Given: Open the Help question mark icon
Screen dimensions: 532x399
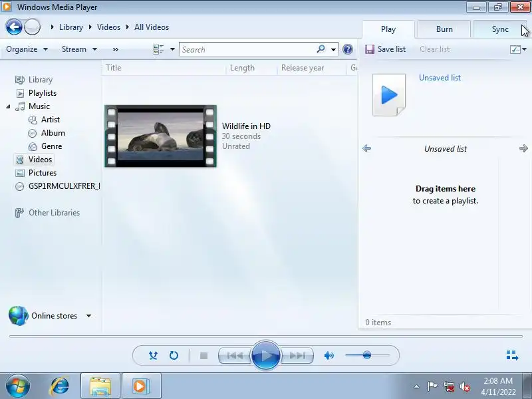Looking at the screenshot, I should point(347,49).
